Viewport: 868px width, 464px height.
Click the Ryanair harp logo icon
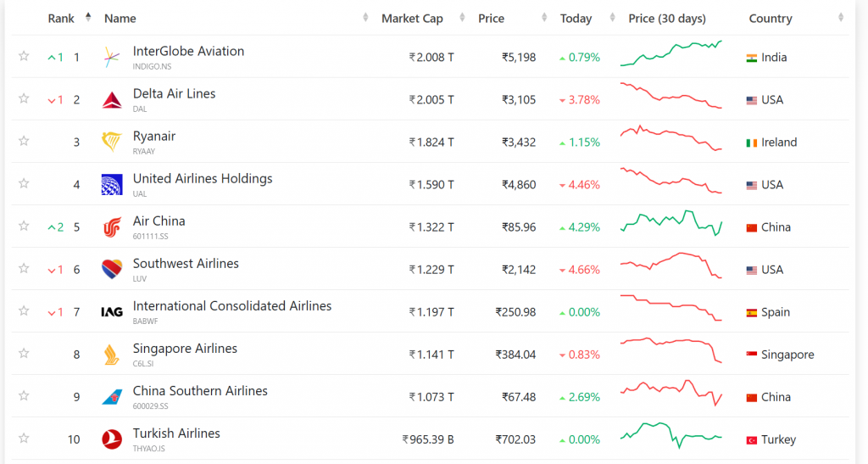pyautogui.click(x=112, y=143)
